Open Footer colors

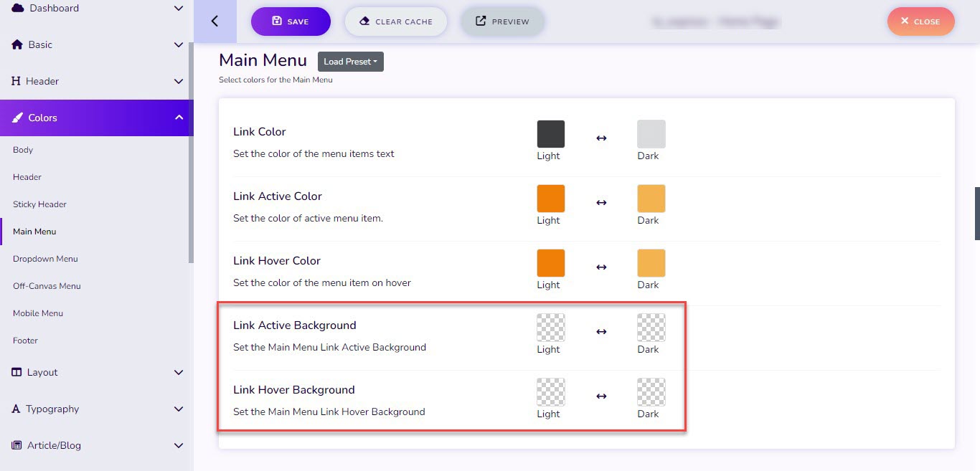[25, 341]
